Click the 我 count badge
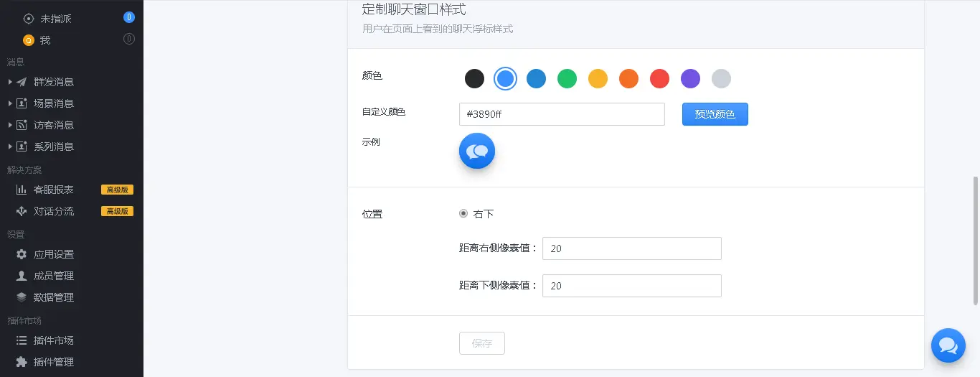 tap(129, 39)
